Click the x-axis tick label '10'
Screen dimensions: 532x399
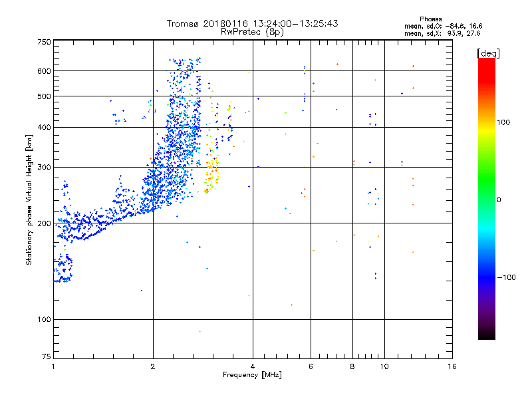384,366
